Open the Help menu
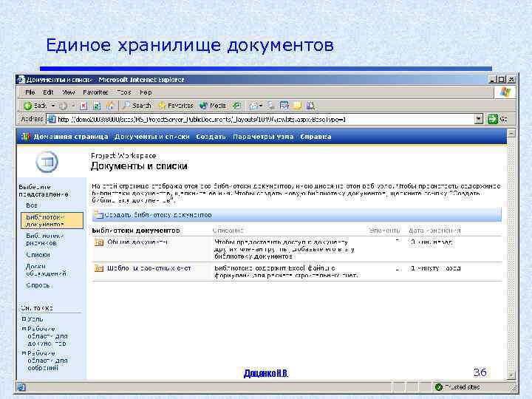The width and height of the screenshot is (532, 399). (x=146, y=92)
